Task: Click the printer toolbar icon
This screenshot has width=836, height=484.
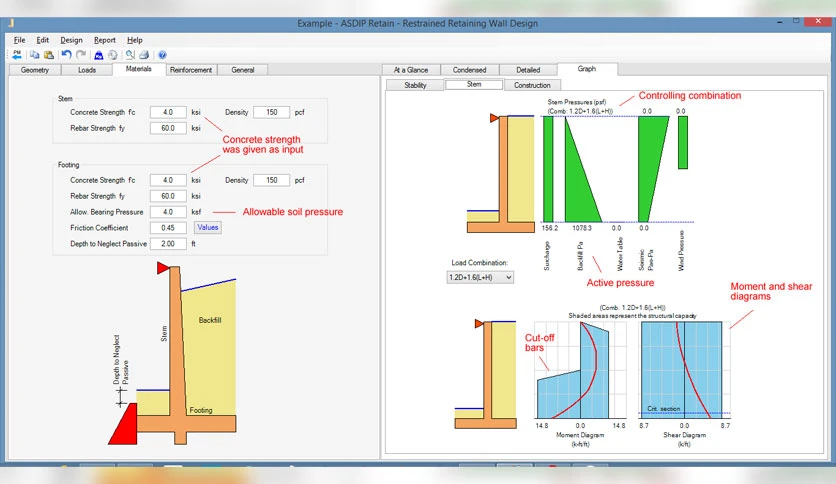Action: click(x=144, y=54)
